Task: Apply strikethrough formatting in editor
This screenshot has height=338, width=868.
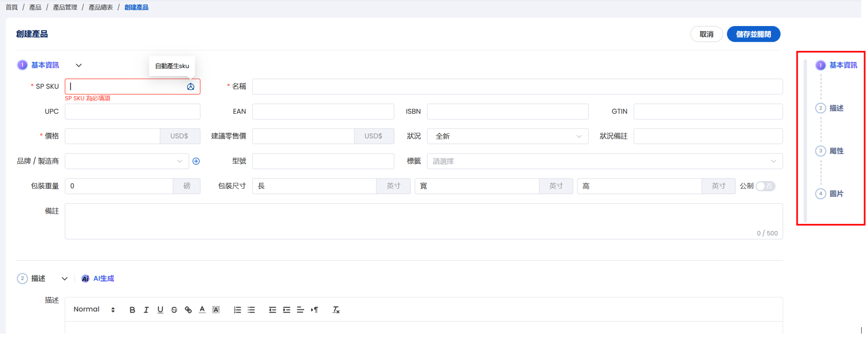Action: tap(174, 310)
